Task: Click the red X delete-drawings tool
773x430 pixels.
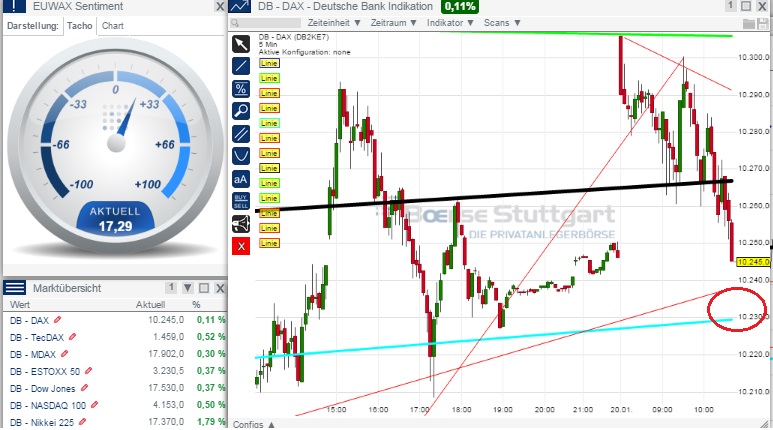Action: pyautogui.click(x=241, y=246)
